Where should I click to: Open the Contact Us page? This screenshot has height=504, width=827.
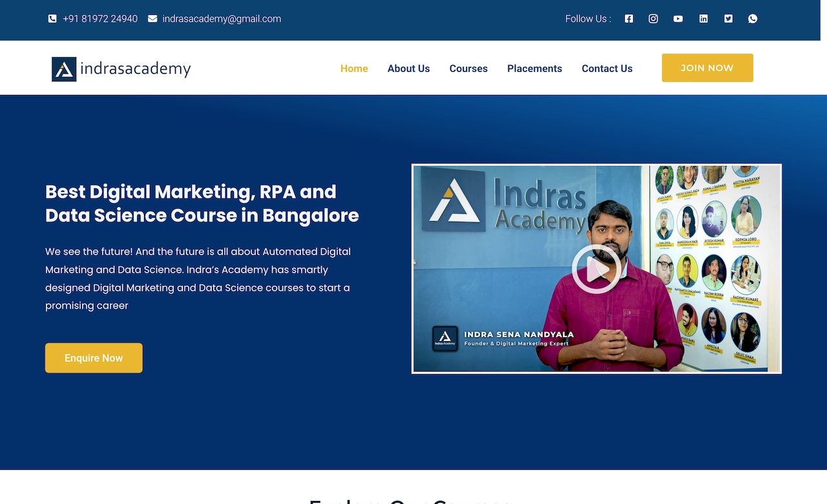(607, 68)
